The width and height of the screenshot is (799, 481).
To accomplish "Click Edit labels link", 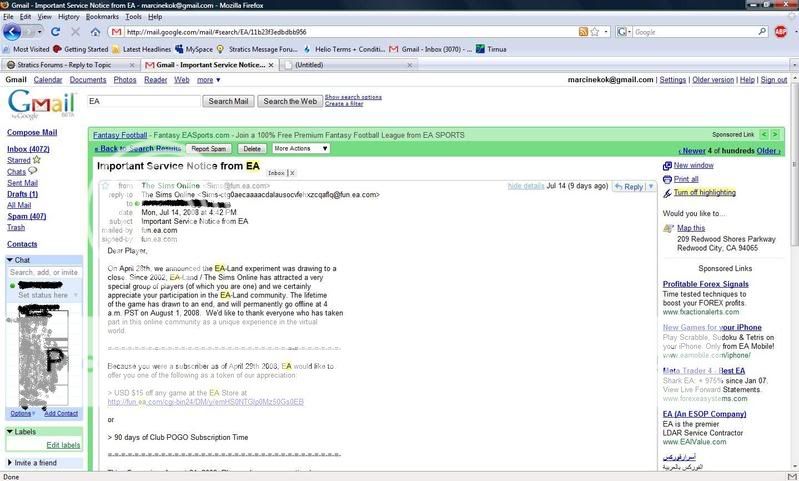I will click(x=63, y=445).
